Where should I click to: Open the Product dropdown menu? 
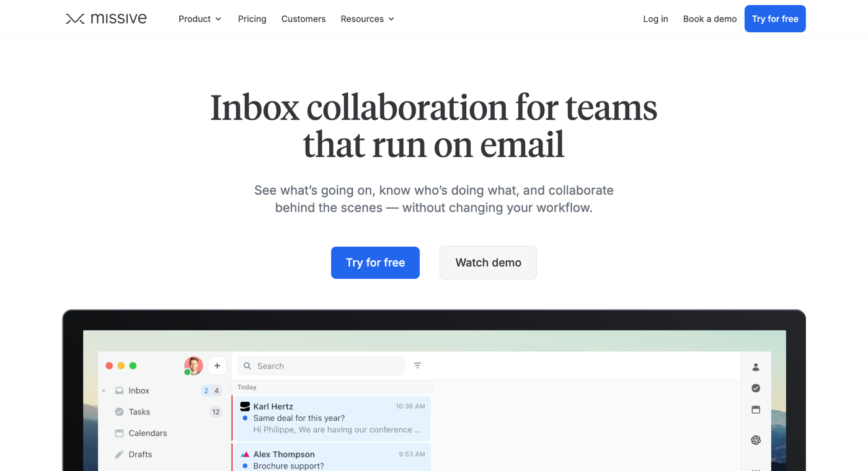tap(200, 19)
